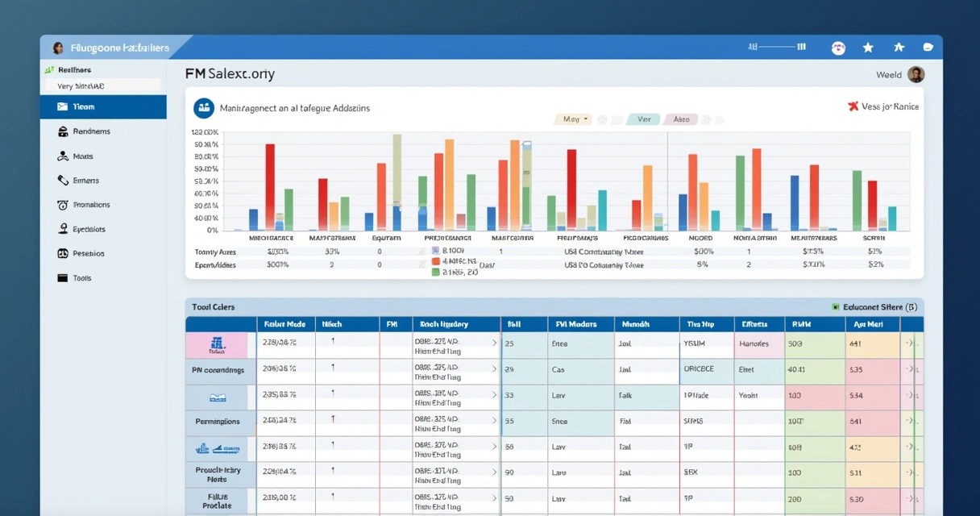Select the Ver filter tab

tap(643, 119)
